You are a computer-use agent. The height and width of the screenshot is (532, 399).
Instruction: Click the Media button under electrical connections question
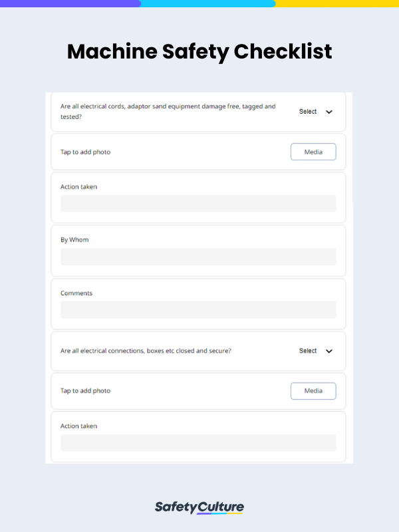(x=313, y=391)
